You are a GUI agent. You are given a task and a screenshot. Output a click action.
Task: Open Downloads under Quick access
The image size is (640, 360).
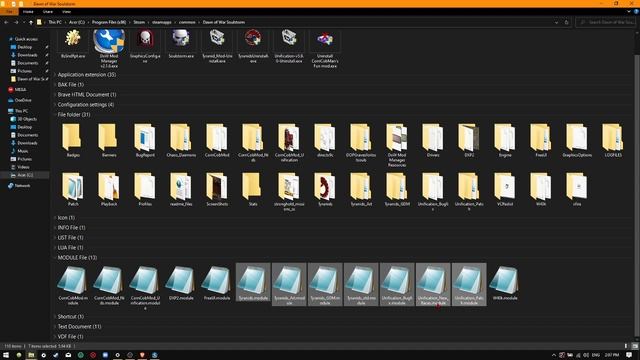coord(28,55)
